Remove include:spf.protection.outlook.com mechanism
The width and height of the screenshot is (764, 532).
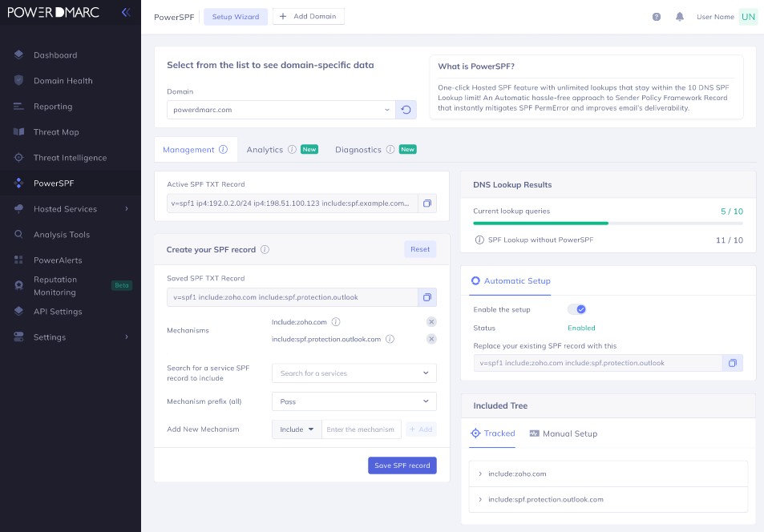click(431, 339)
